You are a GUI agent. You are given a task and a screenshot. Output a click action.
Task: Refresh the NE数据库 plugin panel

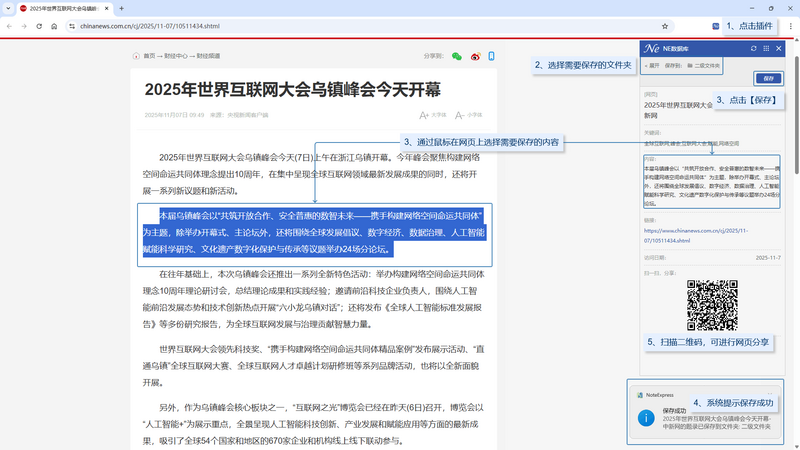click(754, 48)
